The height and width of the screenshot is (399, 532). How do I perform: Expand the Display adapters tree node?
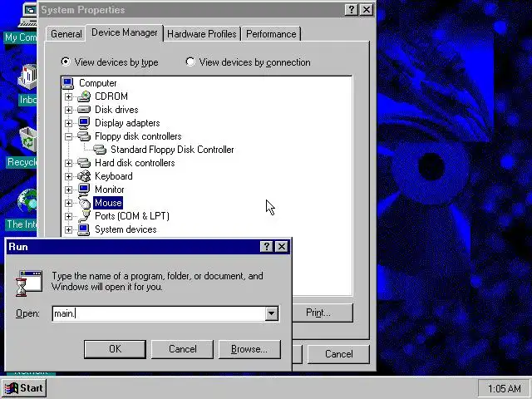[68, 123]
